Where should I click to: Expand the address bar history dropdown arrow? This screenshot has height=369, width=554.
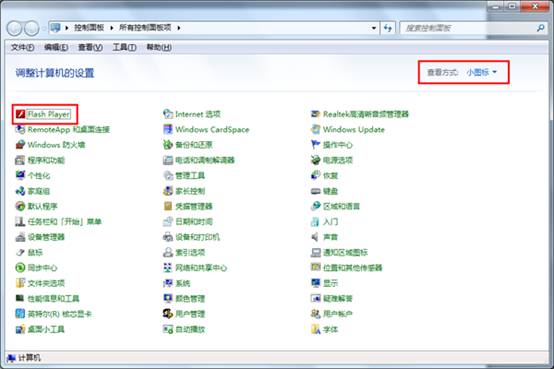point(373,28)
